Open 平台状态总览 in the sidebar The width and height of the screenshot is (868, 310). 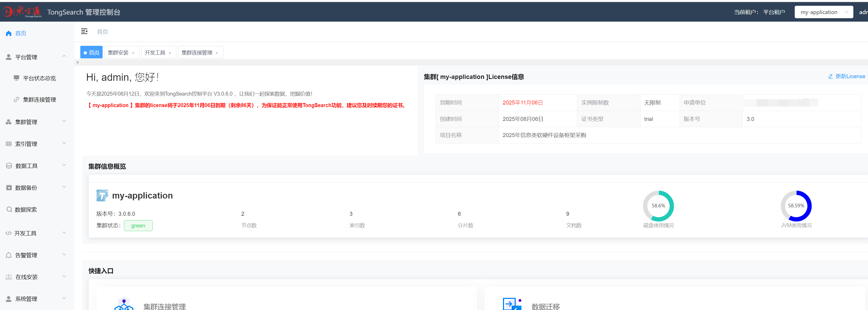coord(37,78)
